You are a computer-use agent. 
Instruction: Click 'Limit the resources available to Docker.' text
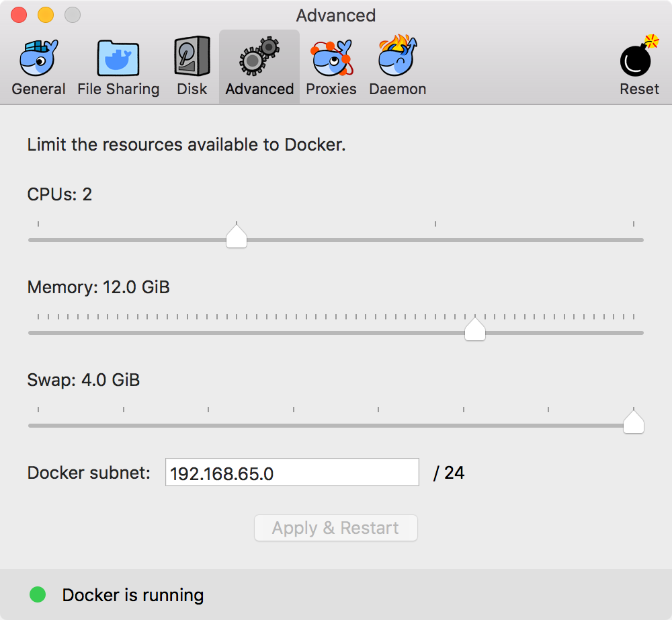coord(186,145)
